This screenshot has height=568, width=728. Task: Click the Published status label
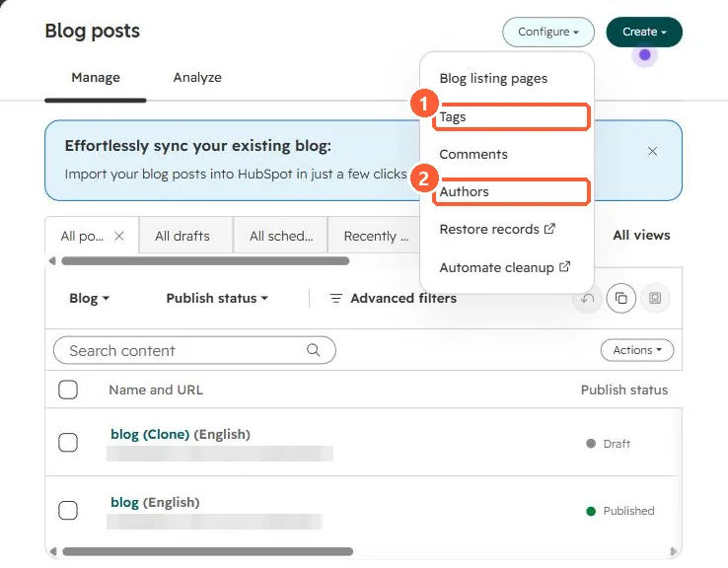pos(628,511)
